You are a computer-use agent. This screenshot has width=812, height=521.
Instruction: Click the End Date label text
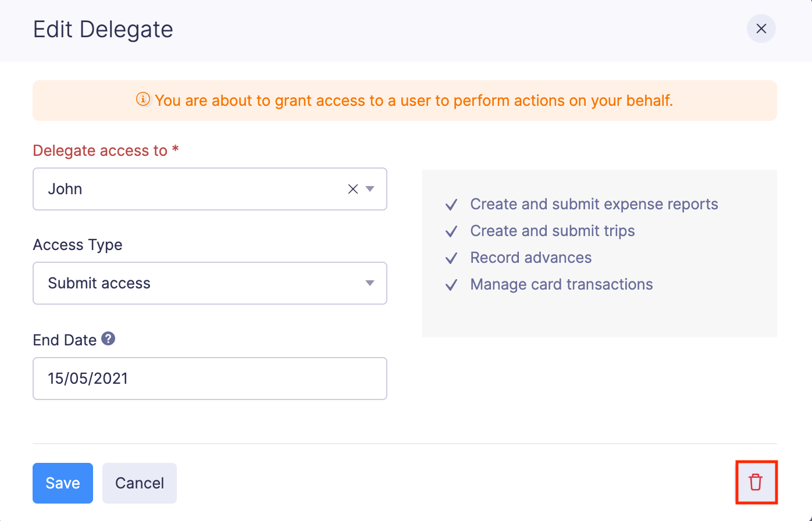65,340
